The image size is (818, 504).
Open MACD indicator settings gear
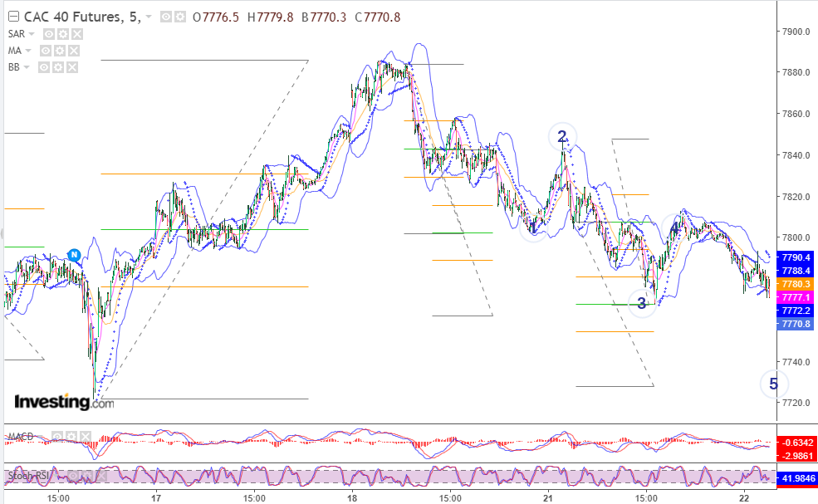click(x=71, y=436)
